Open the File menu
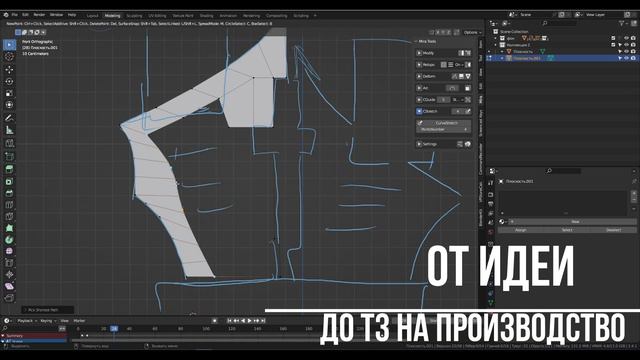The width and height of the screenshot is (640, 360). point(14,15)
